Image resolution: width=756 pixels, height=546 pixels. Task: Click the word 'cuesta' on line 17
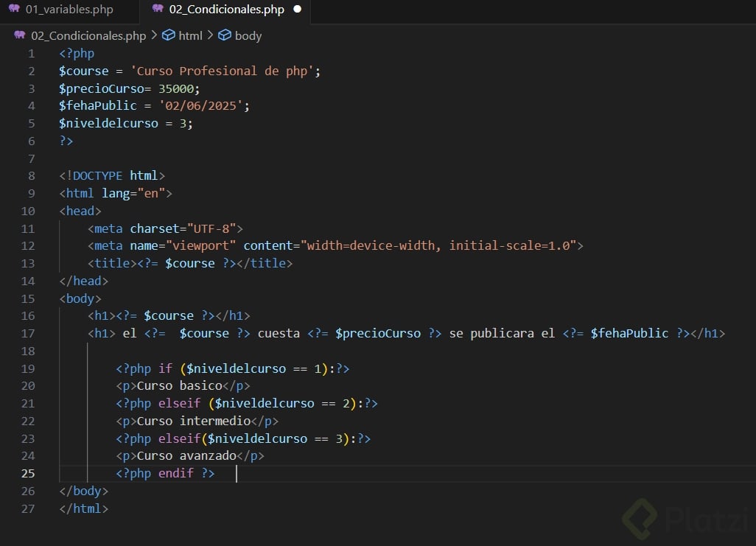coord(279,333)
